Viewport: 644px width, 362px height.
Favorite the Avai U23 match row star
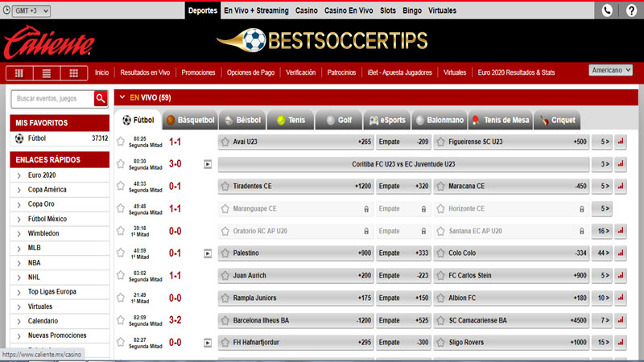click(x=120, y=142)
